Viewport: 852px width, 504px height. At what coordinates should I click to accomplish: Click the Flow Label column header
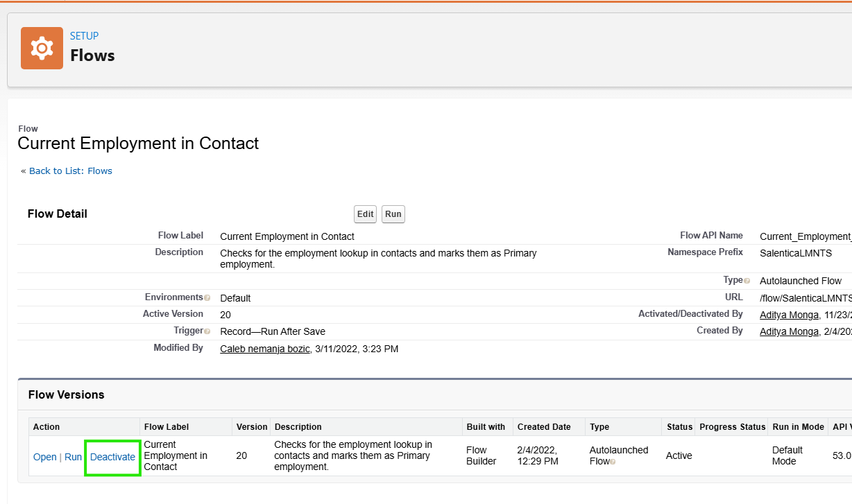tap(166, 427)
